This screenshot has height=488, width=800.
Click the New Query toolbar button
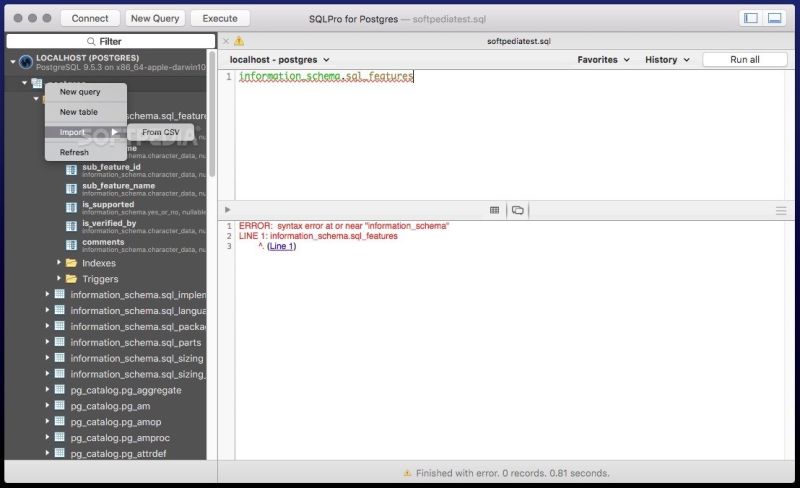(155, 18)
